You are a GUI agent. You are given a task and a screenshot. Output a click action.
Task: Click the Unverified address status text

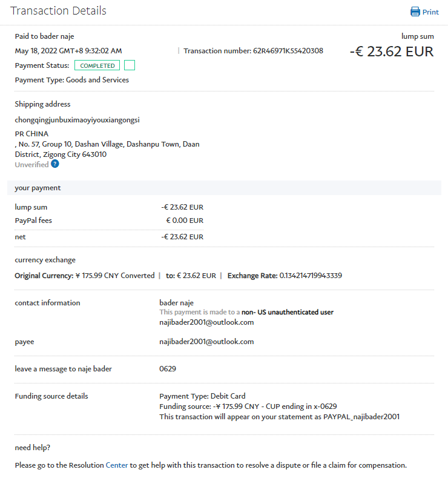(x=31, y=164)
